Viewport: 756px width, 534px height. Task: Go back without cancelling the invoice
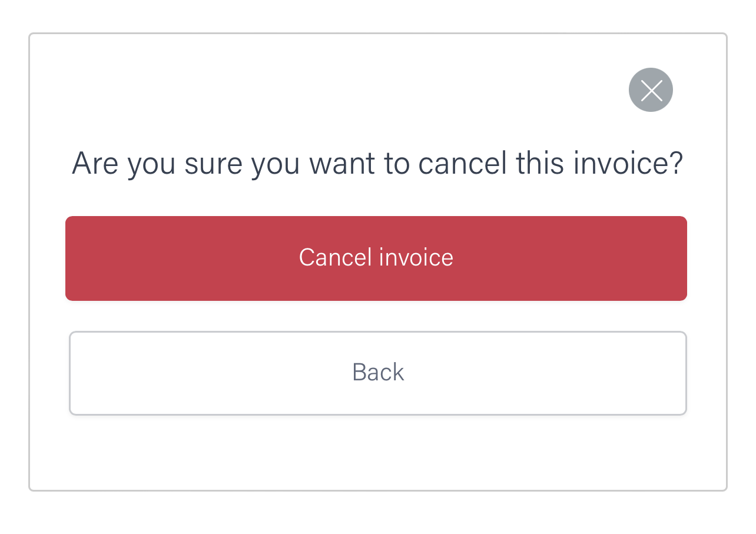(377, 373)
